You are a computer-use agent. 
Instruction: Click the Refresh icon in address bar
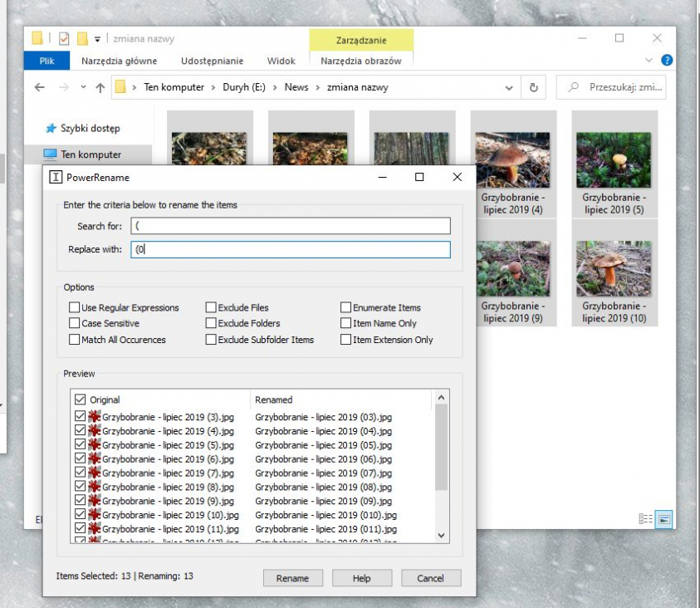click(532, 87)
